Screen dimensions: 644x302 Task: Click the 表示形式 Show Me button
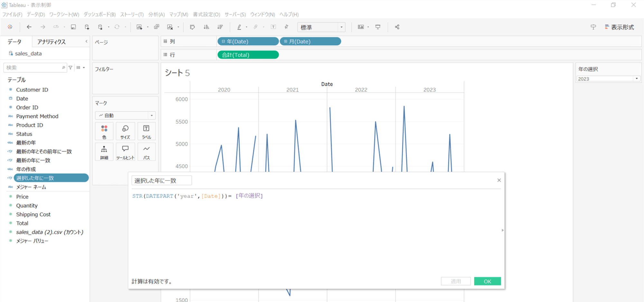click(x=620, y=27)
